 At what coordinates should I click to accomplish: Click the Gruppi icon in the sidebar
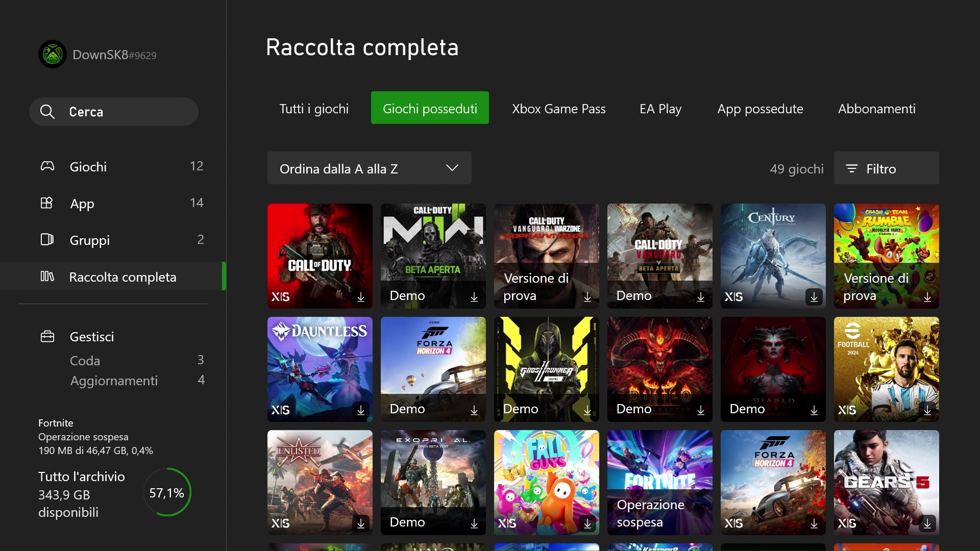click(x=47, y=240)
